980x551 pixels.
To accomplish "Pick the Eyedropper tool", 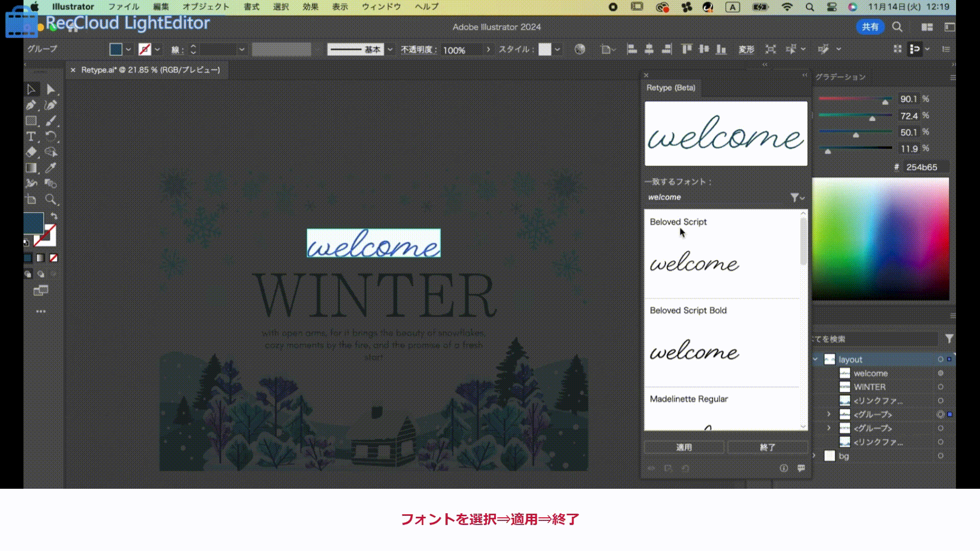I will (x=52, y=167).
